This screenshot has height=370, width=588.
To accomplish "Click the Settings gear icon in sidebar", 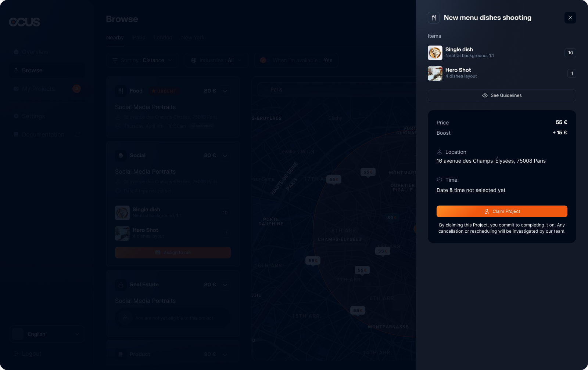I will [x=16, y=116].
